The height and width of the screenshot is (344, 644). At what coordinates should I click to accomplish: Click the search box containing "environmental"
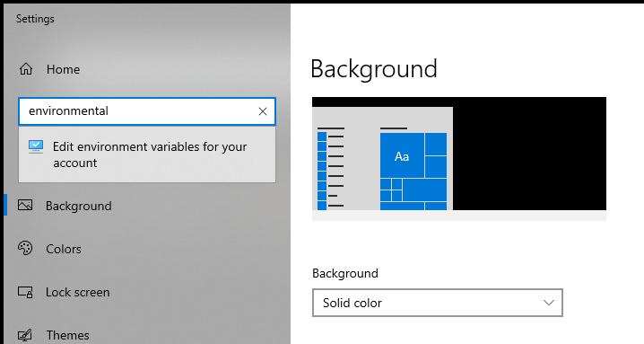[147, 111]
